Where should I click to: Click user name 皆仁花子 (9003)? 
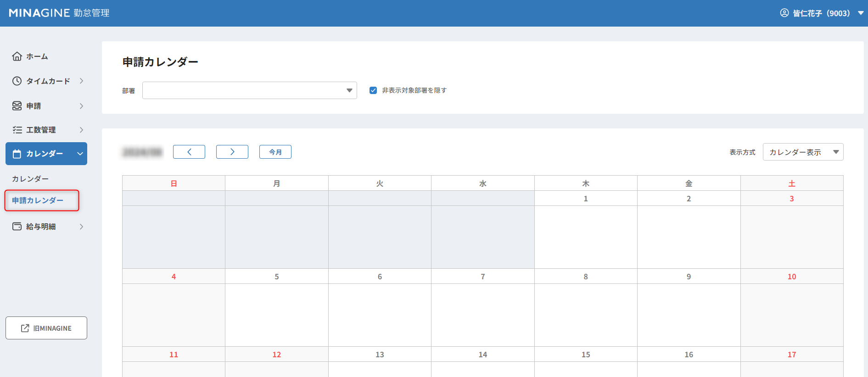[x=821, y=13]
